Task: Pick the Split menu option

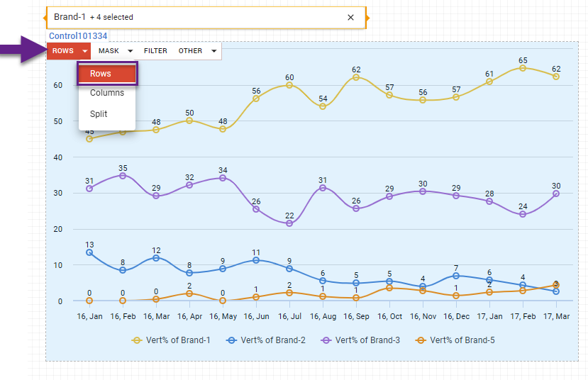Action: [x=99, y=114]
